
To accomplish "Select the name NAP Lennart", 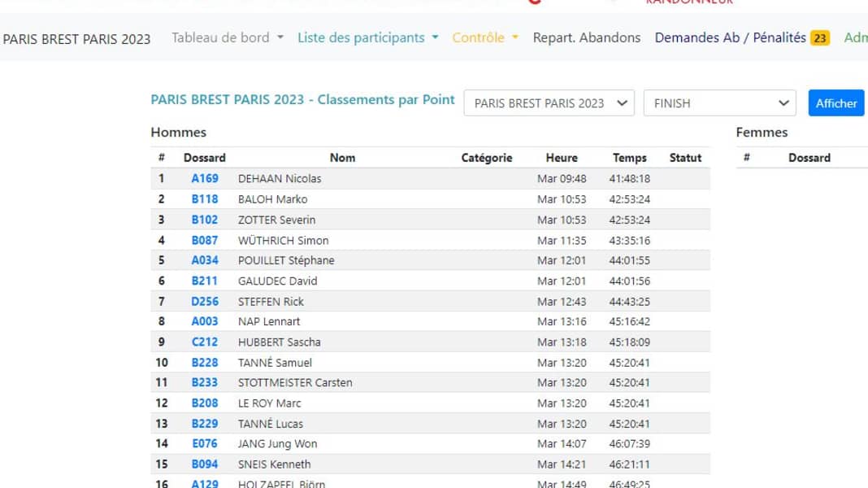I will (x=269, y=320).
